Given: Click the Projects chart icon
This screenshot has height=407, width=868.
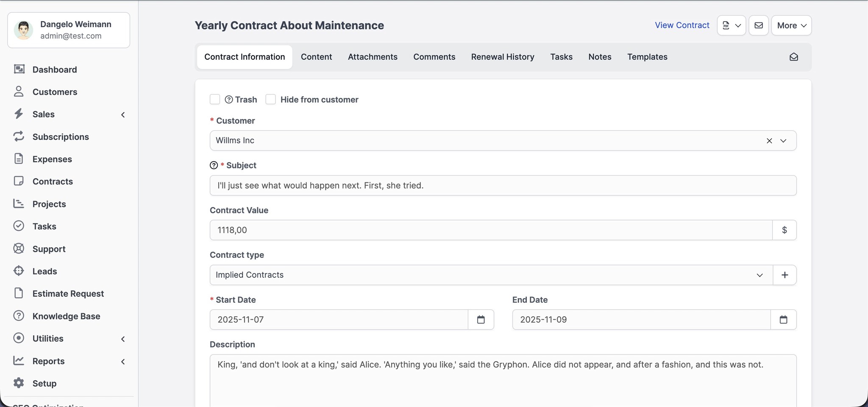Looking at the screenshot, I should pos(19,203).
